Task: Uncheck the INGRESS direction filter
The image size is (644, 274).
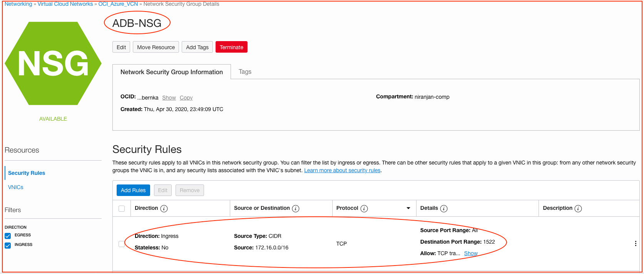Action: point(8,245)
